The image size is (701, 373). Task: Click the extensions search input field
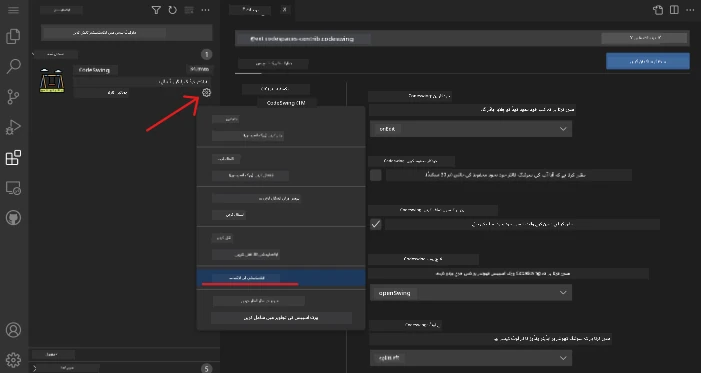[127, 33]
